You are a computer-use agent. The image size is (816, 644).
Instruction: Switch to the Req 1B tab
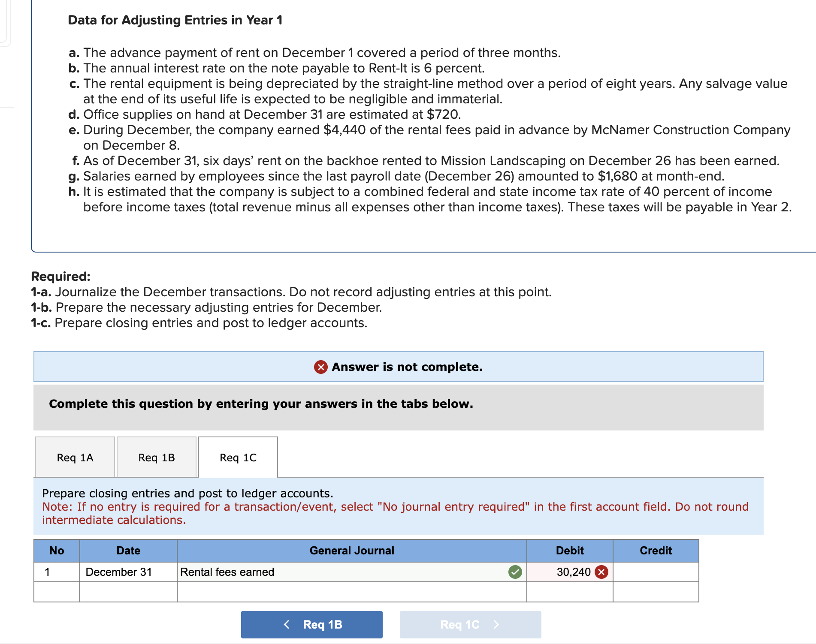157,457
